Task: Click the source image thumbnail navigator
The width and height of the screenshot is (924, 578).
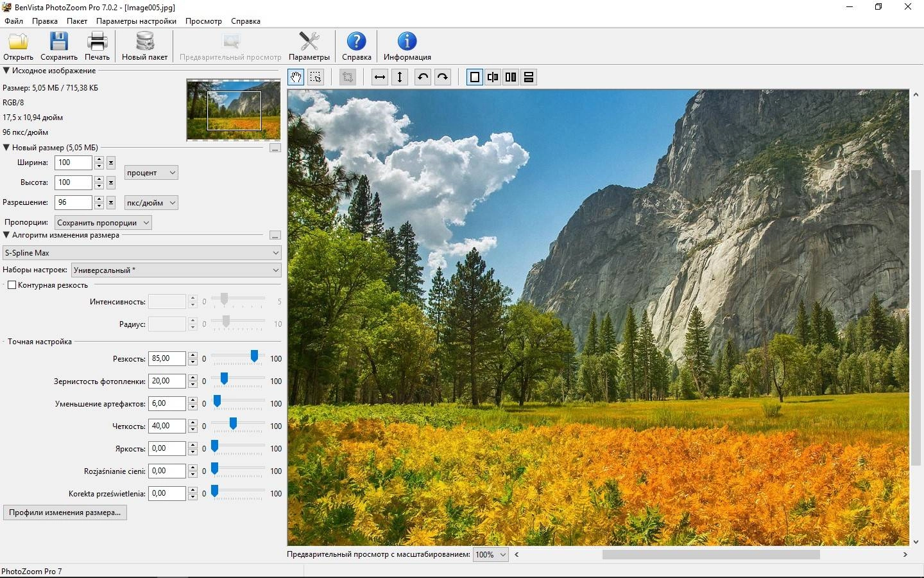Action: [x=234, y=110]
